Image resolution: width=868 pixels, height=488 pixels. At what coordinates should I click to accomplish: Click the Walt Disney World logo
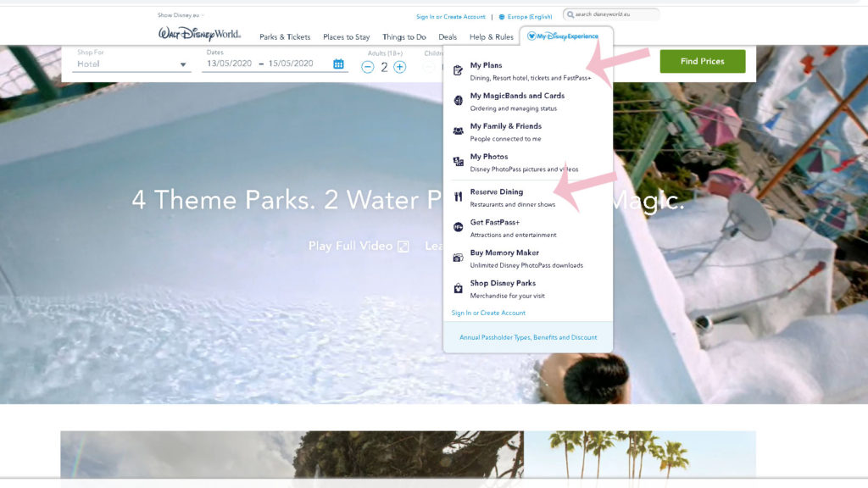(199, 34)
